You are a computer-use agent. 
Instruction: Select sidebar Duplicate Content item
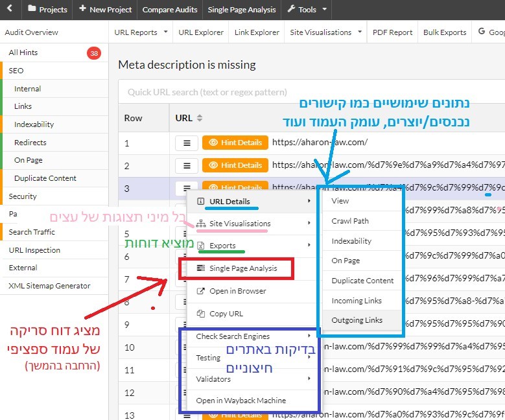point(54,178)
